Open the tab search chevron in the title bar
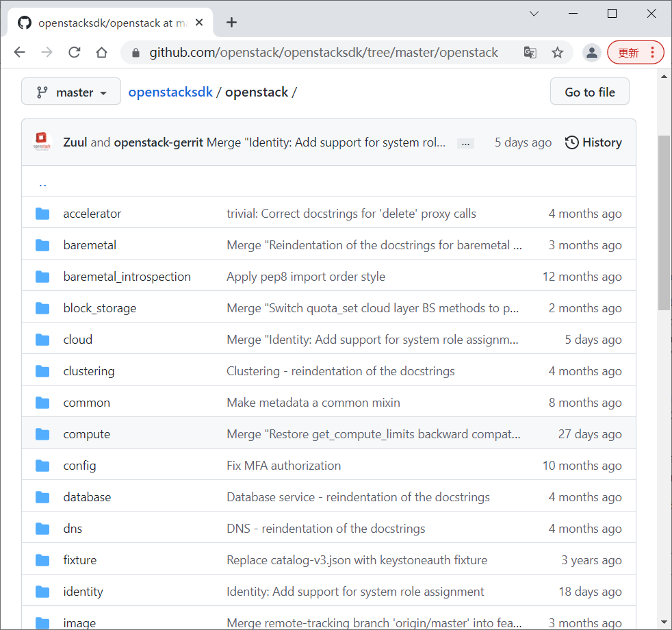The image size is (672, 630). click(534, 14)
